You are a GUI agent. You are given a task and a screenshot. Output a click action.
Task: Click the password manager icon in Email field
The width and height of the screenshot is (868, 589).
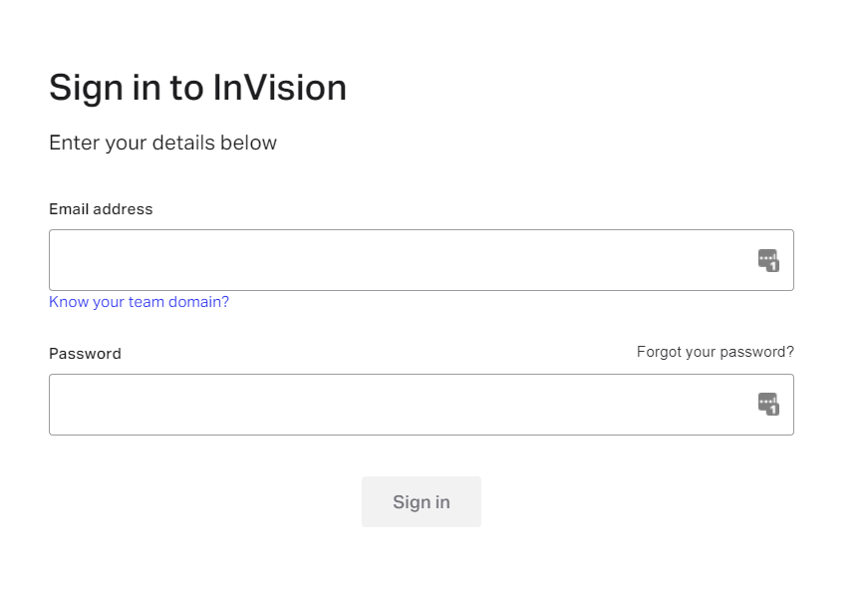768,260
